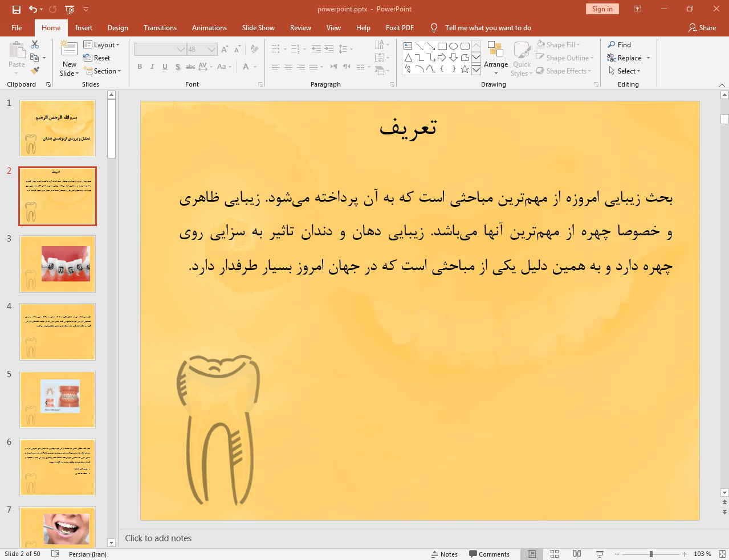729x560 pixels.
Task: Click the Save icon in title bar
Action: click(x=17, y=9)
